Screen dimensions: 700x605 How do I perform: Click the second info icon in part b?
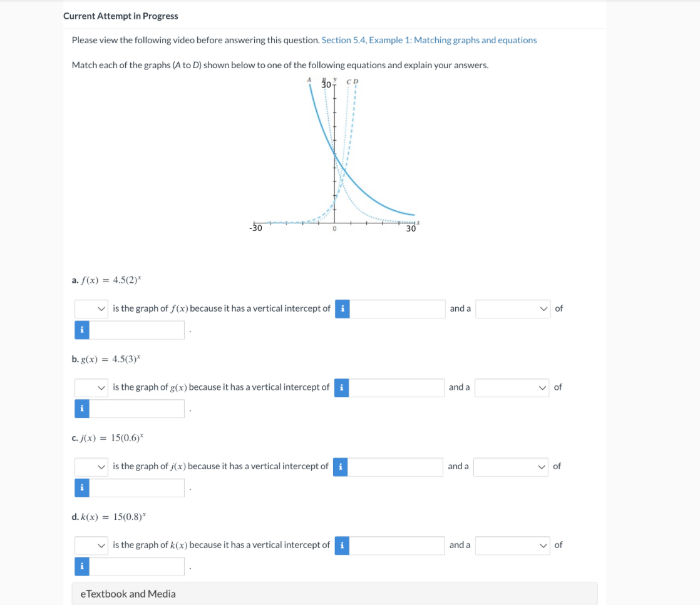click(81, 408)
